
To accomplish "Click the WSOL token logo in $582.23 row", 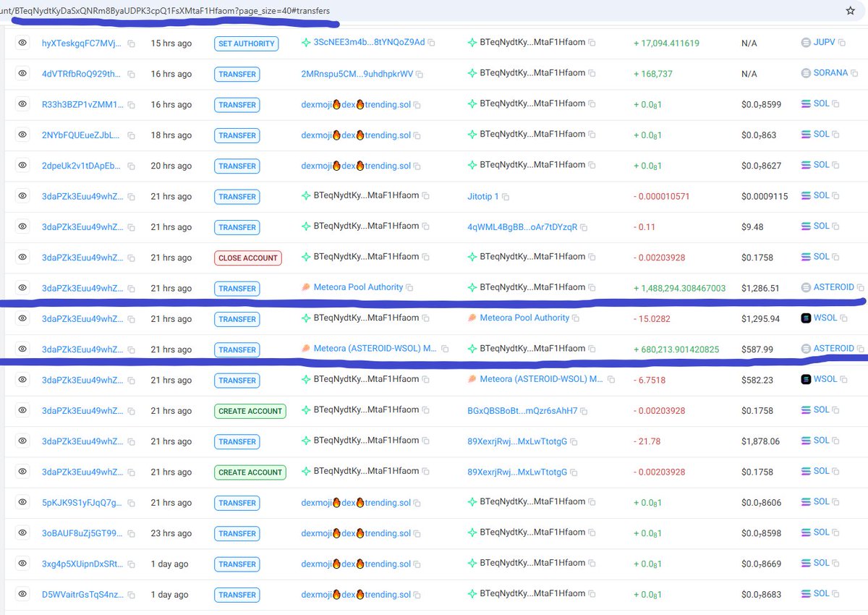I will tap(807, 379).
